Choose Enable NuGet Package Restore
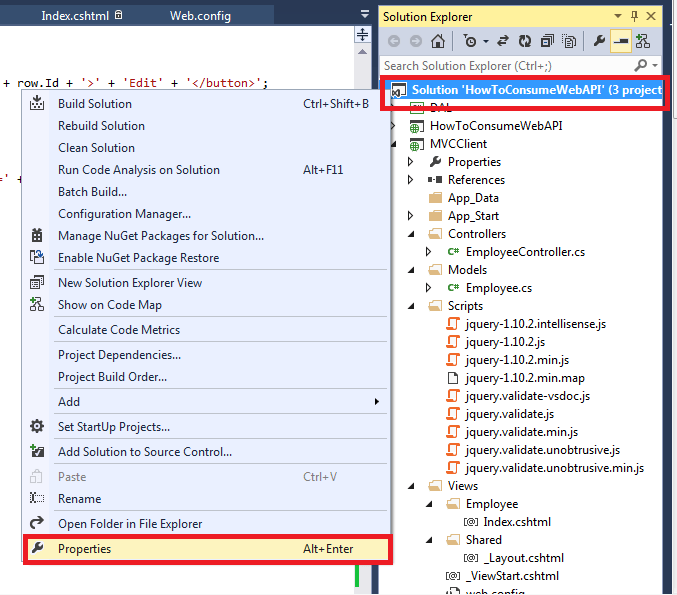The image size is (677, 595). [x=206, y=258]
